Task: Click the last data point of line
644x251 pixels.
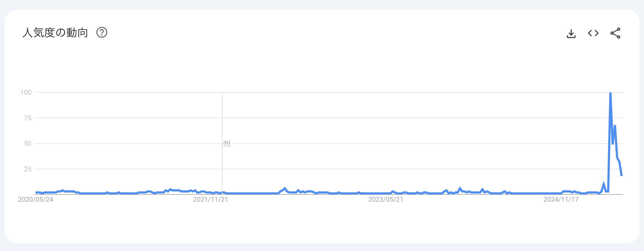Action: [x=621, y=175]
